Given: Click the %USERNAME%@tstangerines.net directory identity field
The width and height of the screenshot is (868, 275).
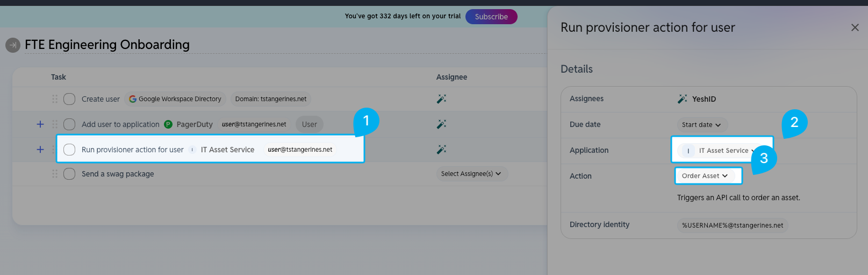Looking at the screenshot, I should [733, 225].
